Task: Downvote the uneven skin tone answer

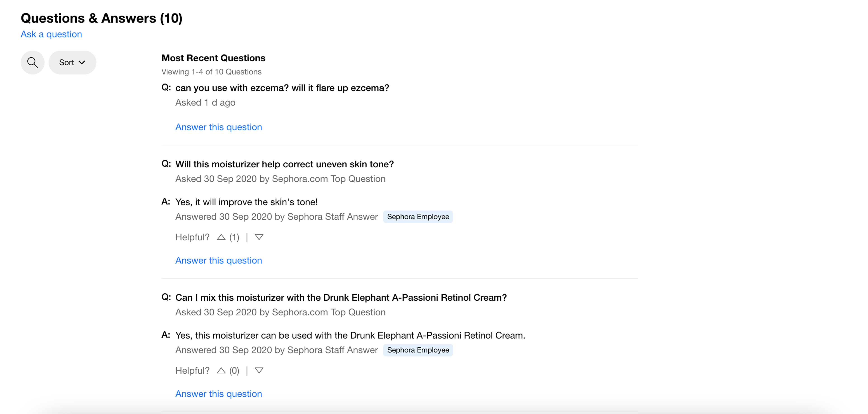Action: click(259, 237)
